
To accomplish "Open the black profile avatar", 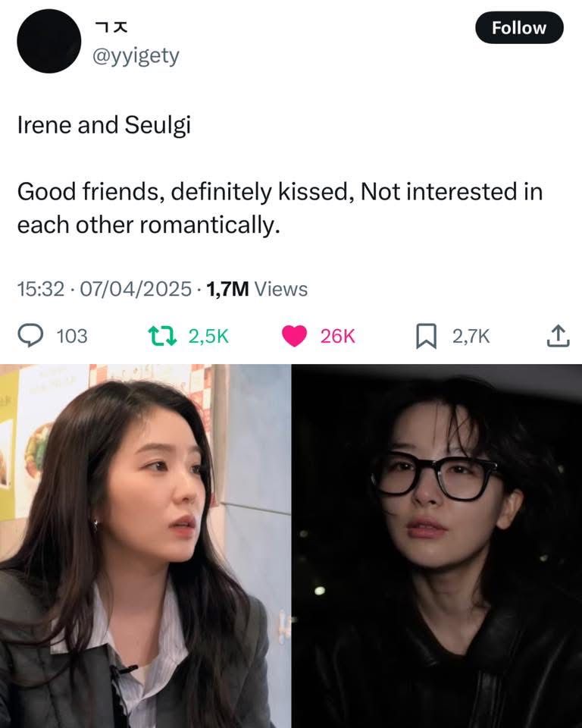I will 49,41.
